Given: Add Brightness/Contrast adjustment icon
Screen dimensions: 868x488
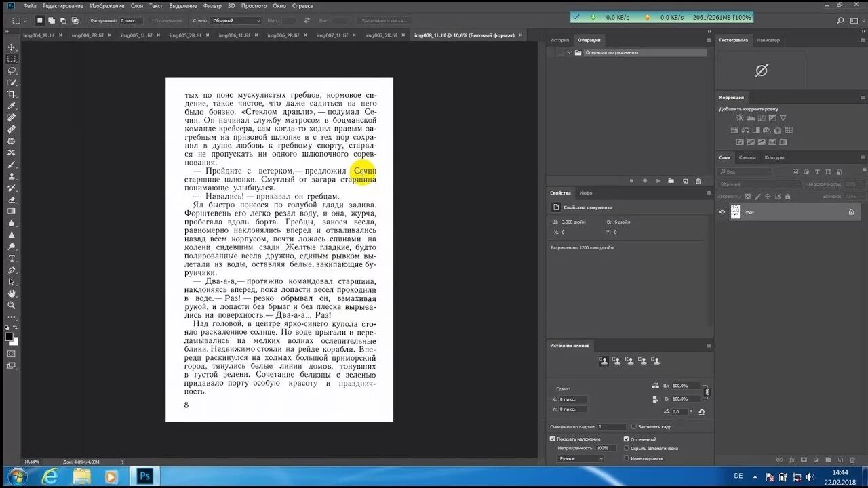Looking at the screenshot, I should coord(739,119).
